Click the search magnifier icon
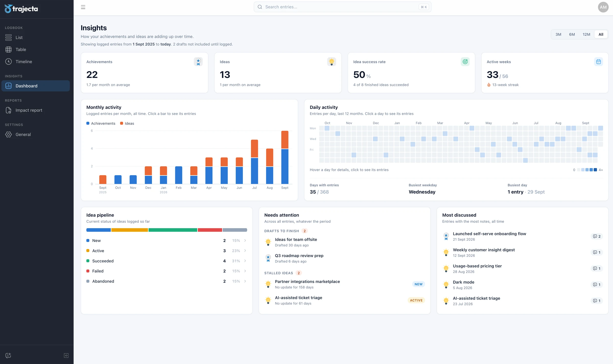 tap(260, 7)
